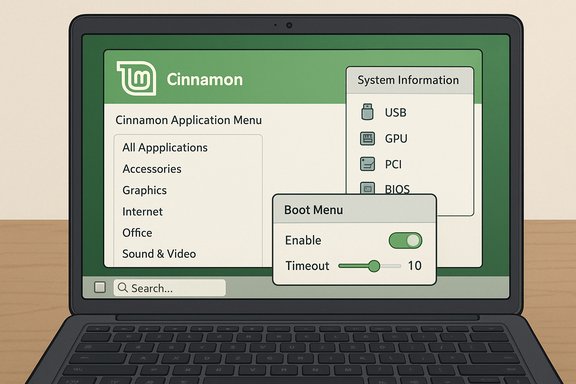The image size is (576, 384).
Task: Adjust the Timeout slider handle
Action: (x=374, y=266)
